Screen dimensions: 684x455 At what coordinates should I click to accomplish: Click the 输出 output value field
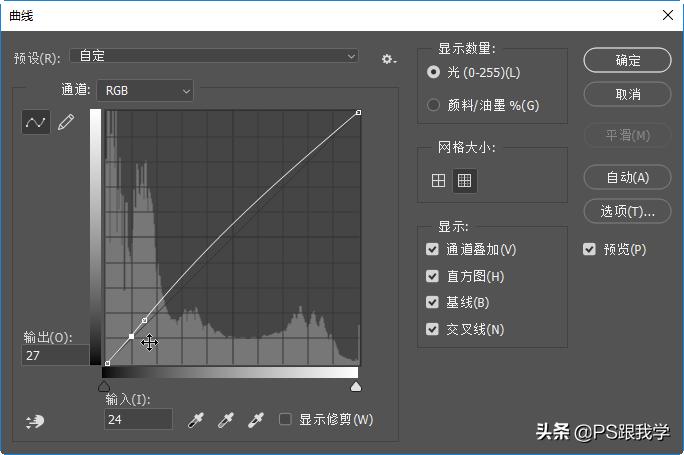[55, 355]
